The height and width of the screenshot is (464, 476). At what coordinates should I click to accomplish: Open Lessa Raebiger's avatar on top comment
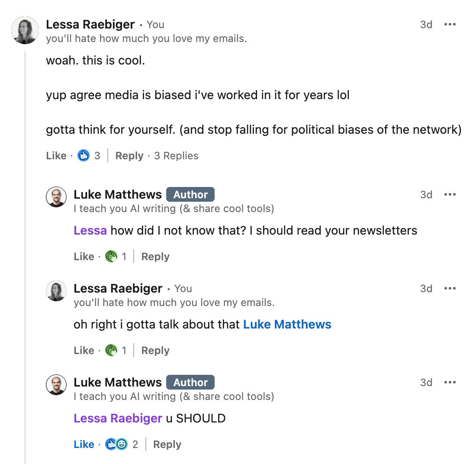point(25,30)
